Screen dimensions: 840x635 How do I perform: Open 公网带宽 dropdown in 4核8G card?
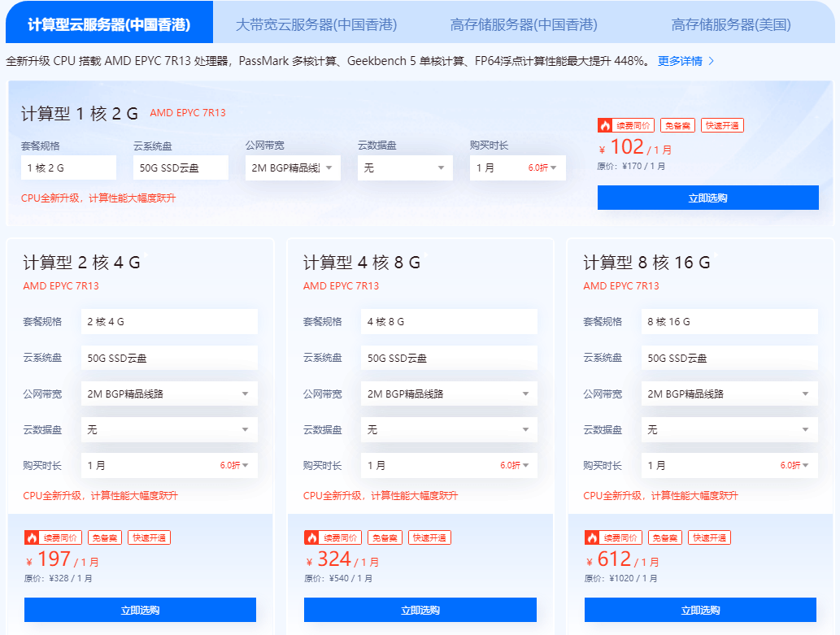pos(449,394)
